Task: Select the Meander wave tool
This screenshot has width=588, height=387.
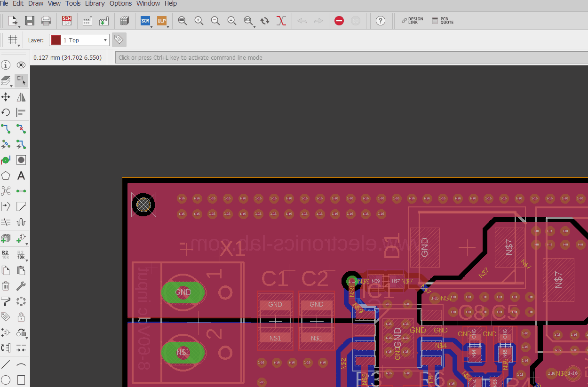Action: click(21, 222)
